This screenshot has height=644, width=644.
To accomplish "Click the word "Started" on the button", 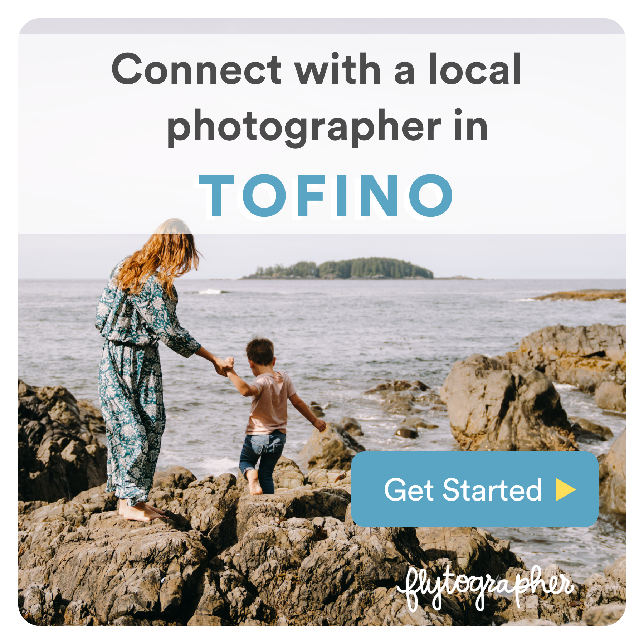I will [x=492, y=490].
